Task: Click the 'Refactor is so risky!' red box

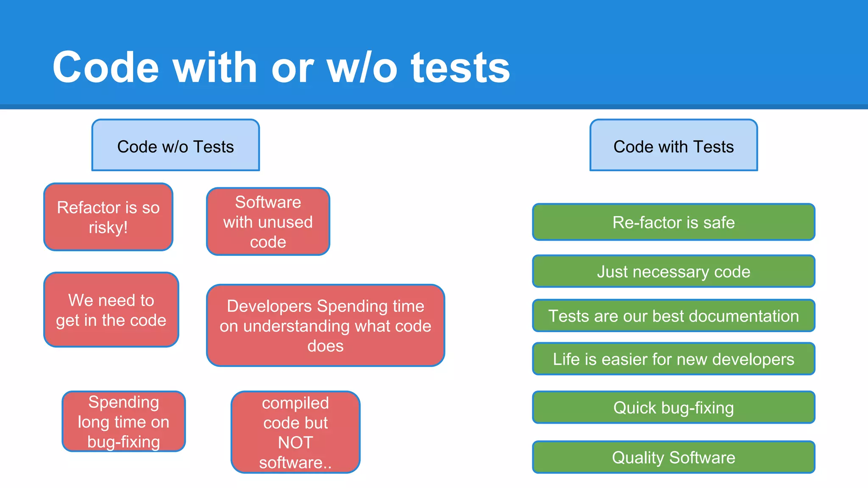Action: (x=108, y=217)
